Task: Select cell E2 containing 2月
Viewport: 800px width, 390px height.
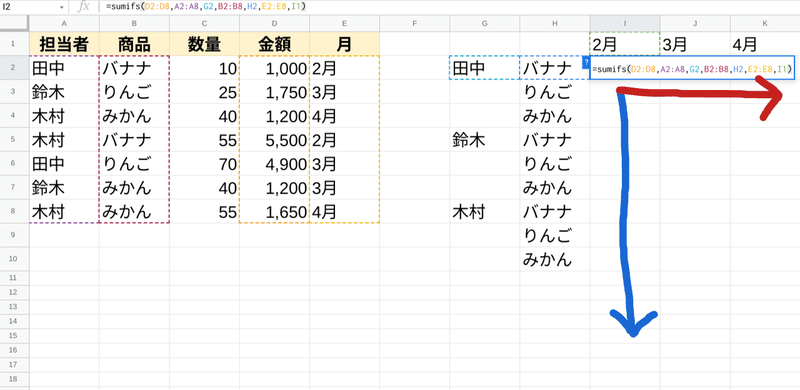Action: click(x=344, y=67)
